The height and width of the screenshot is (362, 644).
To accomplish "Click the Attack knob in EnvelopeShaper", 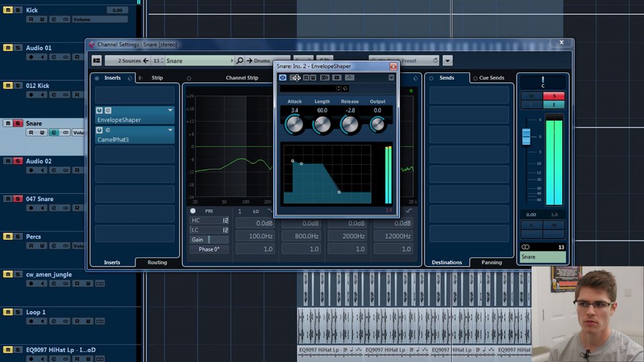I will click(294, 125).
